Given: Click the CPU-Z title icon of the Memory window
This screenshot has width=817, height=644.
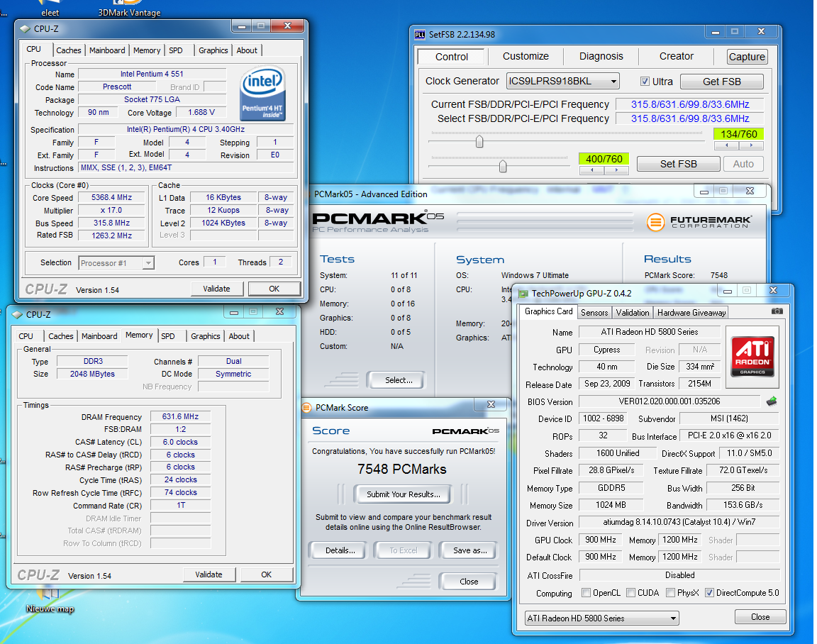Looking at the screenshot, I should [17, 315].
